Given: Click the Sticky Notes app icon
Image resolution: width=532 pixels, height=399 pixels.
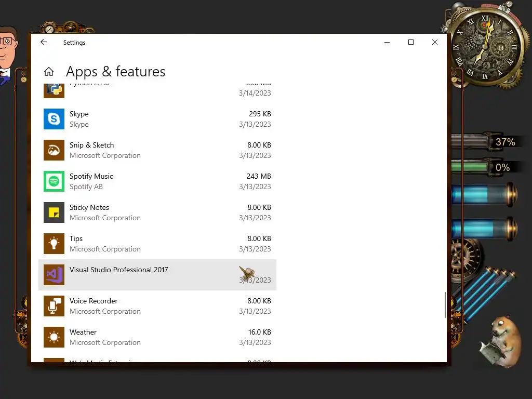Looking at the screenshot, I should pyautogui.click(x=54, y=212).
